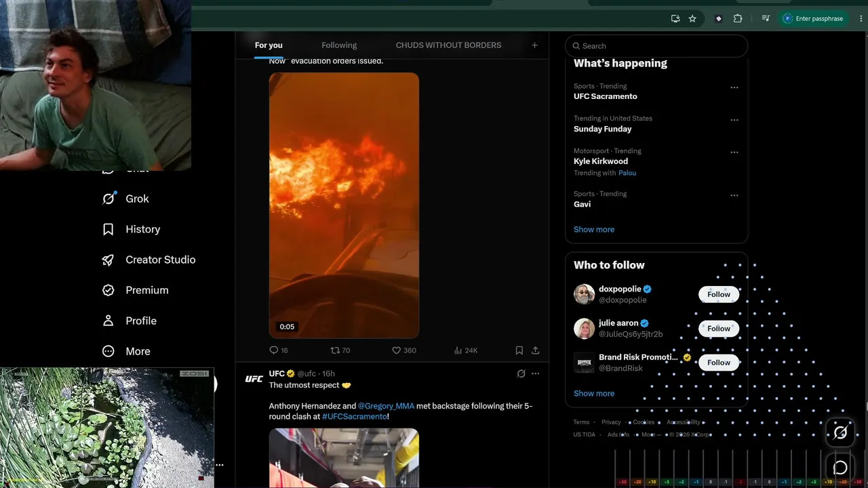Open browser Extensions puzzle icon
The width and height of the screenshot is (868, 488).
738,18
